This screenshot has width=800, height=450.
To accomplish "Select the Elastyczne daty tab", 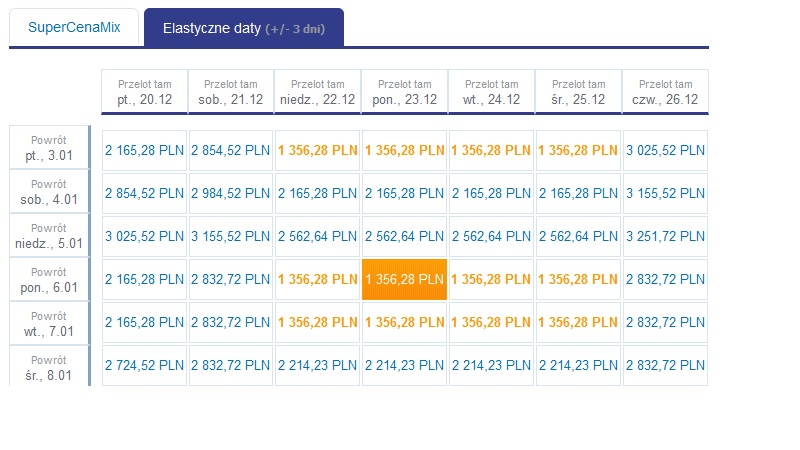I will click(x=244, y=28).
